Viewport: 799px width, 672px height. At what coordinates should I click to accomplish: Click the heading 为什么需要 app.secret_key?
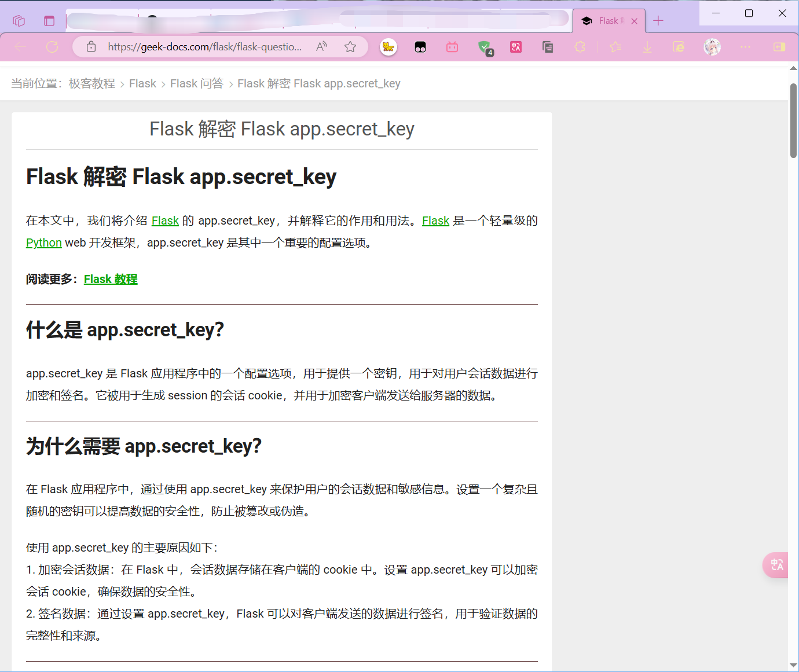pos(144,446)
